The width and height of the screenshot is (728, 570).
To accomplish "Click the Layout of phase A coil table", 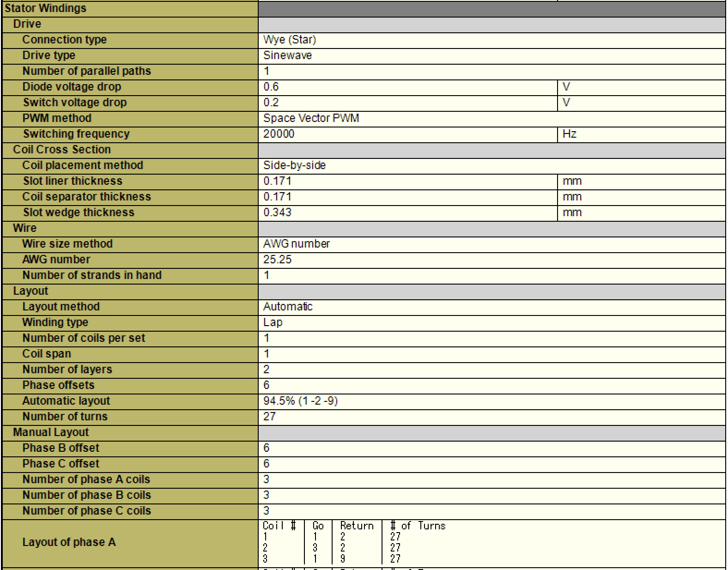I will point(354,542).
